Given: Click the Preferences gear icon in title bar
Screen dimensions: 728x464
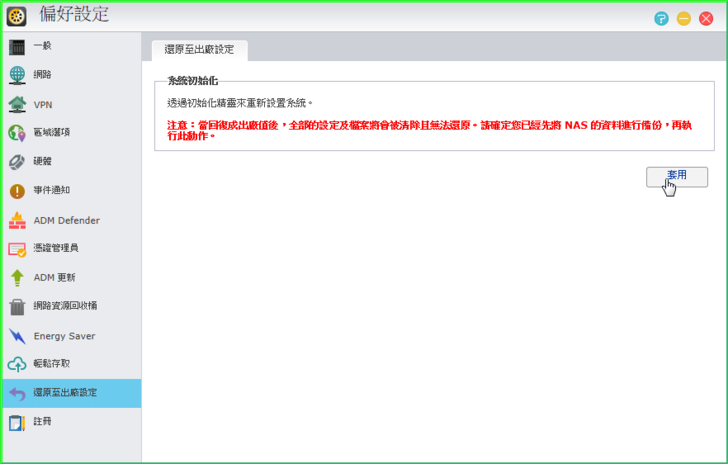Looking at the screenshot, I should click(16, 16).
